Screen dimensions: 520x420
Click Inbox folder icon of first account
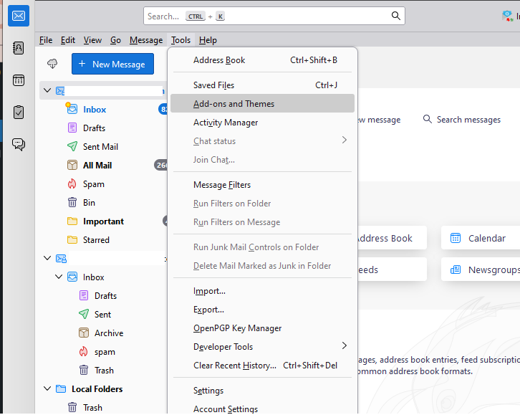[x=72, y=109]
